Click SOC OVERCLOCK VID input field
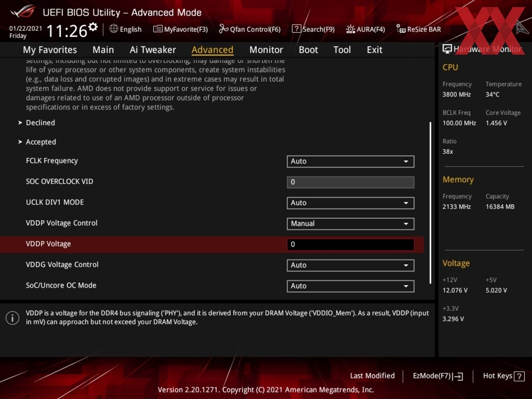This screenshot has width=532, height=399. 350,182
